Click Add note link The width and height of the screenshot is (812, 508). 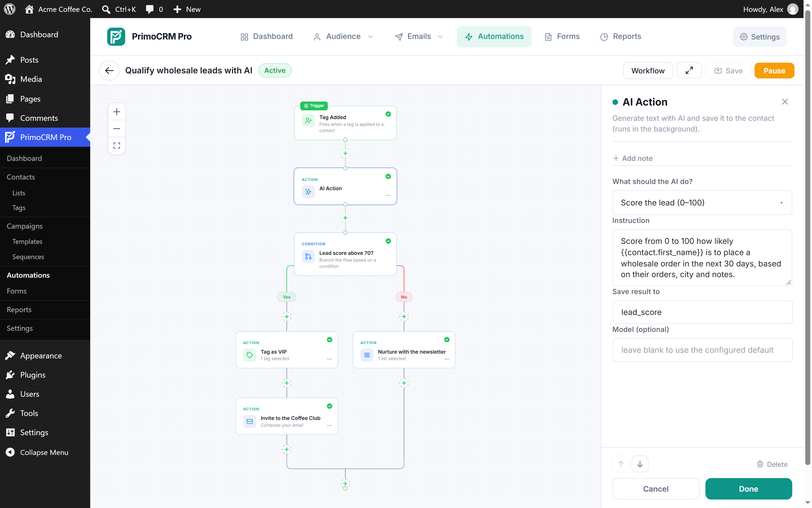point(632,158)
